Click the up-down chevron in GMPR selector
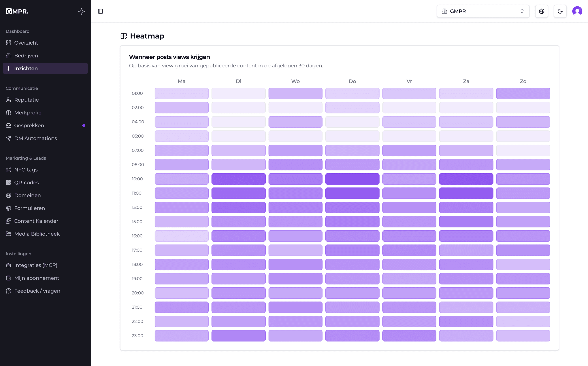Screen dimensions: 588x366 coord(522,11)
